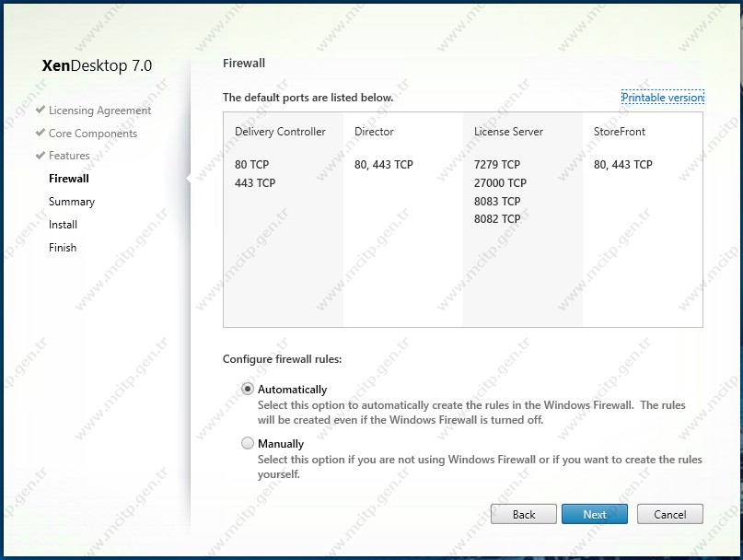Screen dimensions: 743x560
Task: Click the Next button
Action: (594, 514)
